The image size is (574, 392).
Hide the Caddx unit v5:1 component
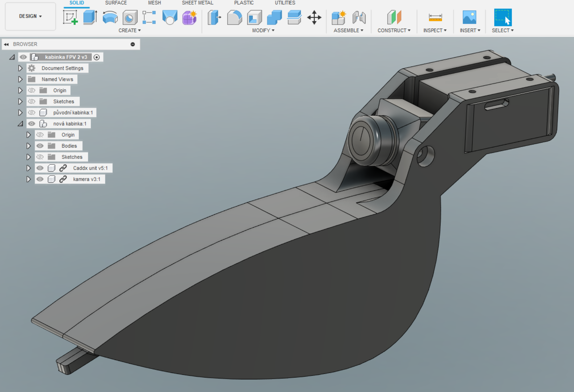pyautogui.click(x=40, y=168)
